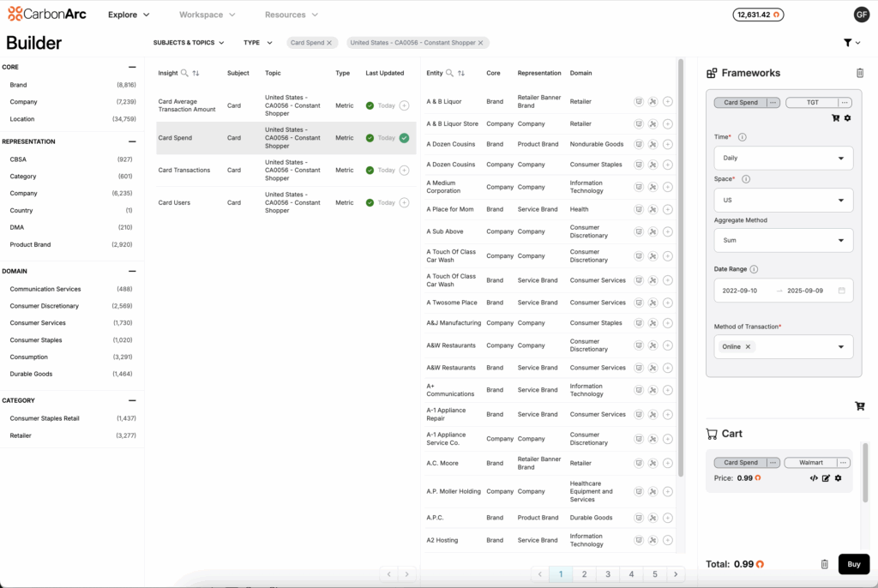Remove the United States CA0056 filter chip

(x=480, y=43)
